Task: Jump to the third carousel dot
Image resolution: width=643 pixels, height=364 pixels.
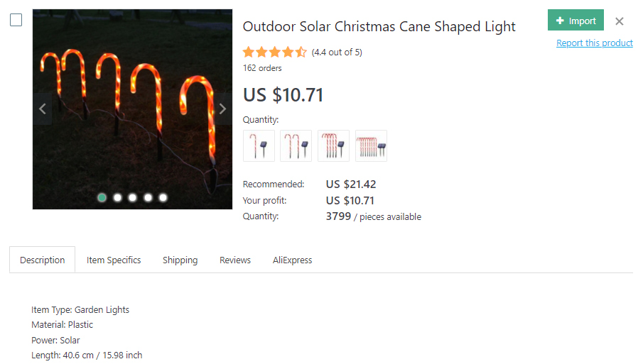Action: (x=133, y=197)
